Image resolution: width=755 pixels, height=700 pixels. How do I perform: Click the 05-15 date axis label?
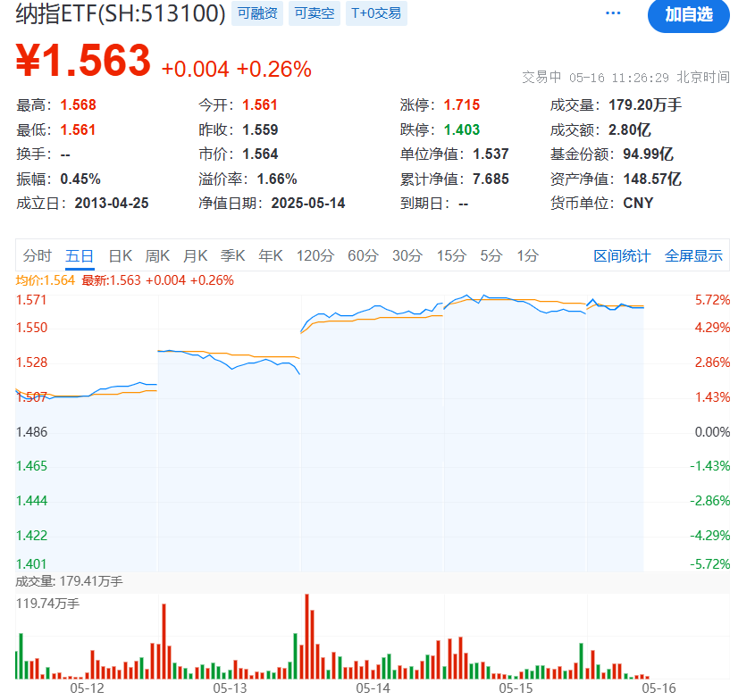tap(516, 688)
